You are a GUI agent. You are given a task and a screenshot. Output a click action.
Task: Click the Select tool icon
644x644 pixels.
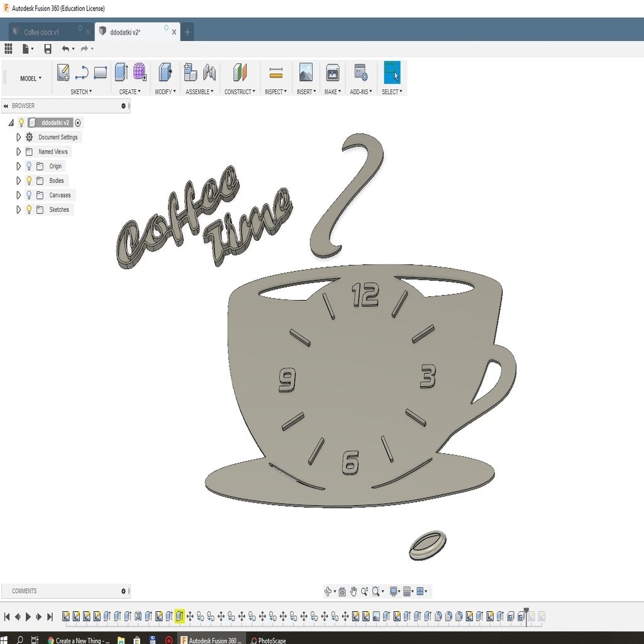click(x=392, y=72)
